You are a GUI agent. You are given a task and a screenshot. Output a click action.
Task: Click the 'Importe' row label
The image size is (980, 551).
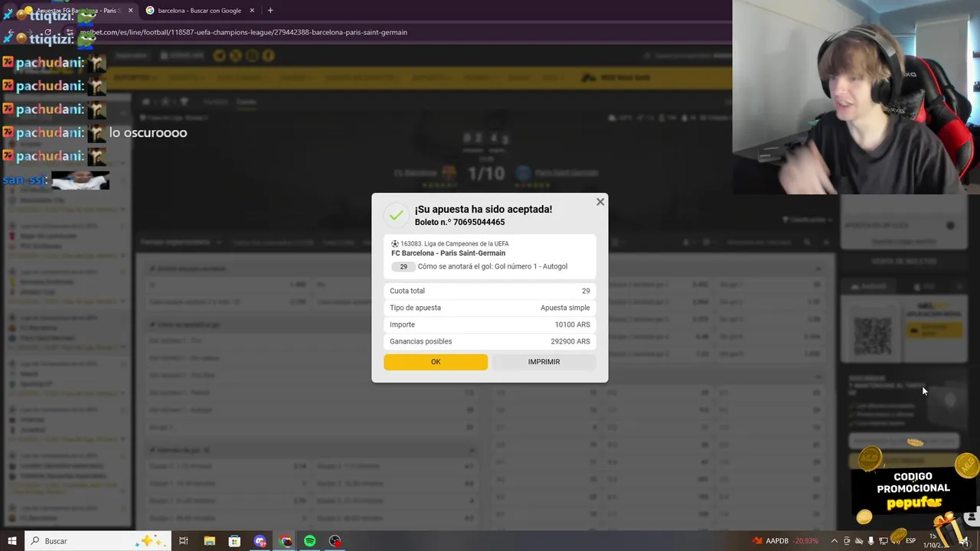click(x=402, y=324)
